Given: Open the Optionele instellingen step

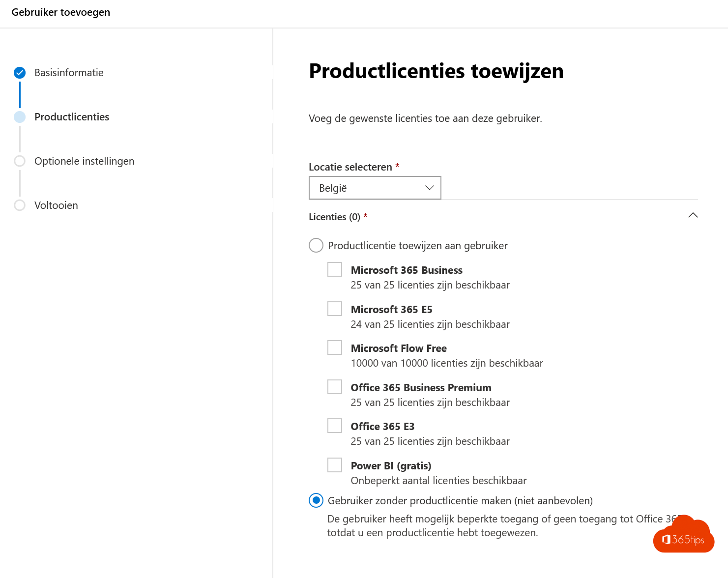Looking at the screenshot, I should (x=84, y=161).
